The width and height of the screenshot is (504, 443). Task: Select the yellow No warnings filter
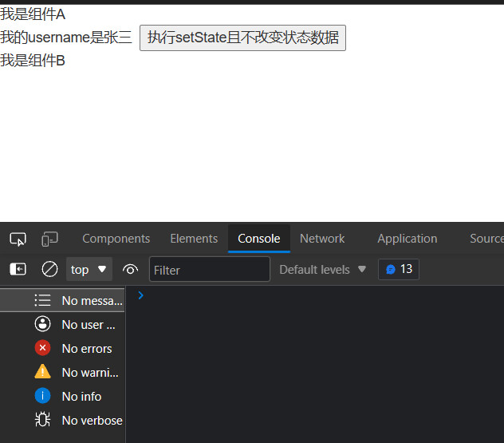78,373
